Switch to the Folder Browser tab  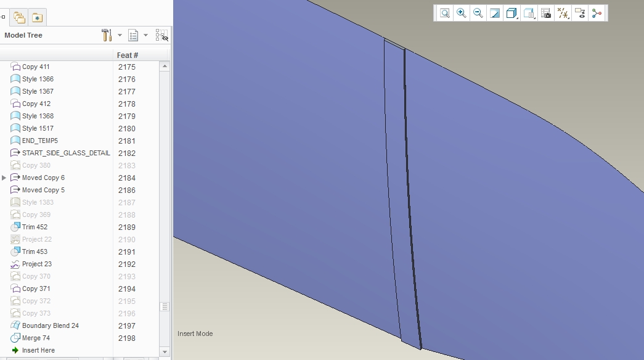(x=19, y=17)
